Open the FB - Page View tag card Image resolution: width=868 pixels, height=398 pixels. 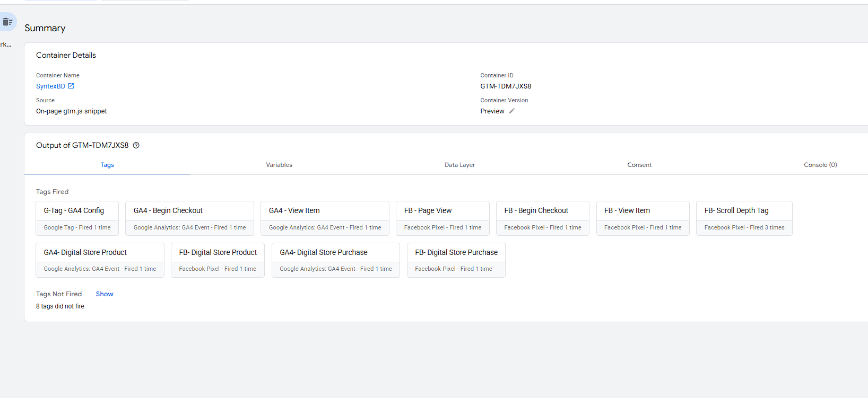pyautogui.click(x=442, y=218)
